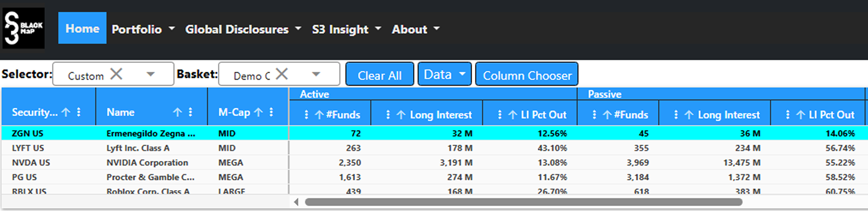Open the Data dropdown button
The width and height of the screenshot is (868, 211).
445,74
